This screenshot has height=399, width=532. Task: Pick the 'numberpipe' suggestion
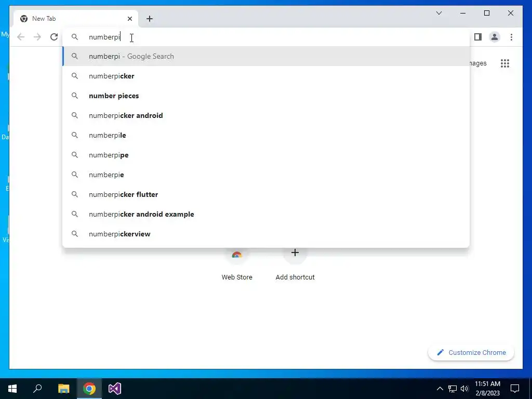(x=266, y=155)
